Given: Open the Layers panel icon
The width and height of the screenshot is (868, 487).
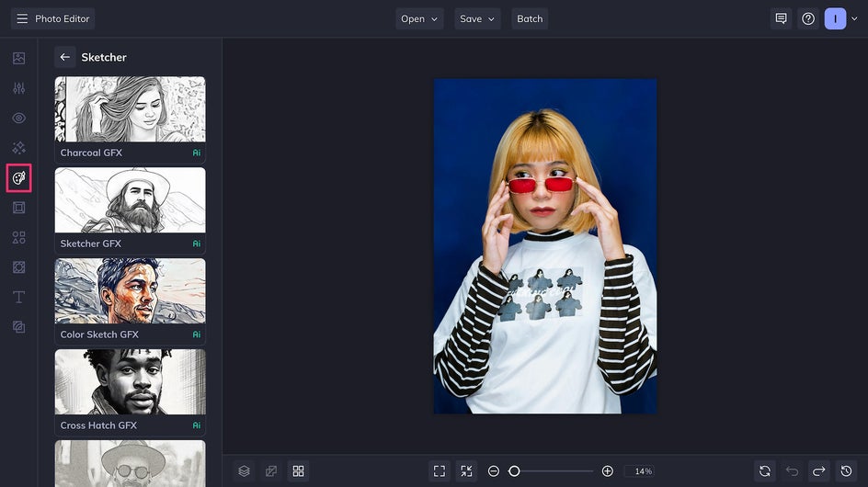Looking at the screenshot, I should coord(245,471).
